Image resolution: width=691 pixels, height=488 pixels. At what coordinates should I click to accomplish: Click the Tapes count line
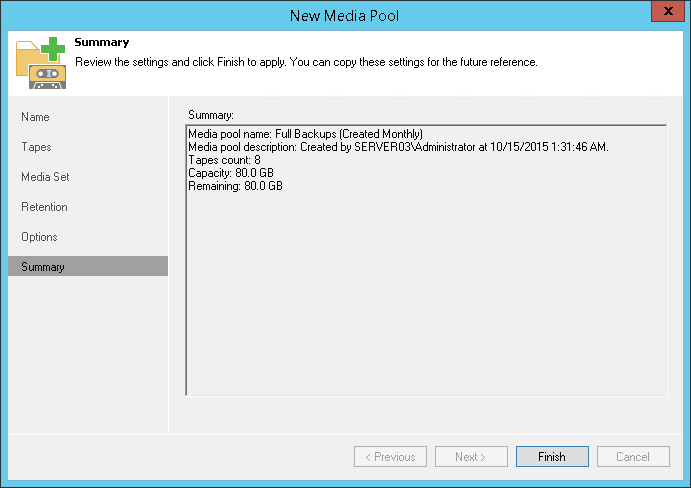tap(224, 160)
